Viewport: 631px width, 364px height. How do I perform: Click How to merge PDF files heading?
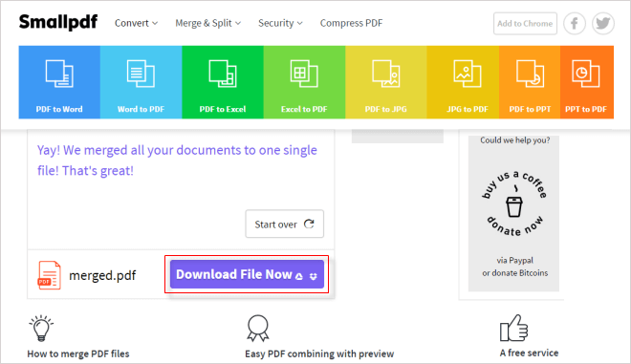[78, 353]
